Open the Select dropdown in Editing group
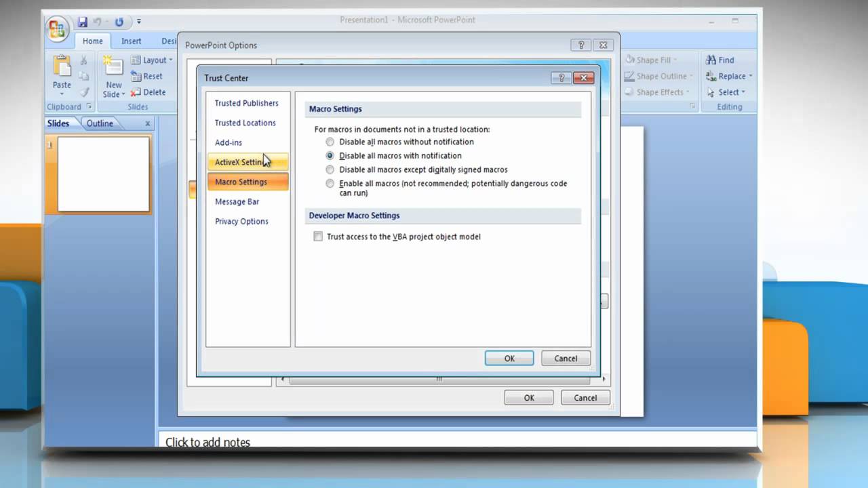The image size is (868, 488). 726,92
